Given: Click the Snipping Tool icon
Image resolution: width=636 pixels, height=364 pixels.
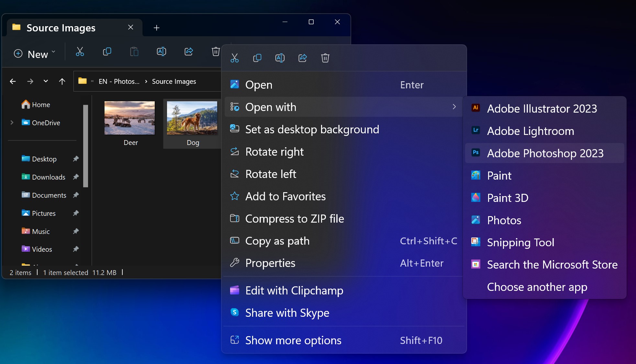Looking at the screenshot, I should (x=476, y=242).
